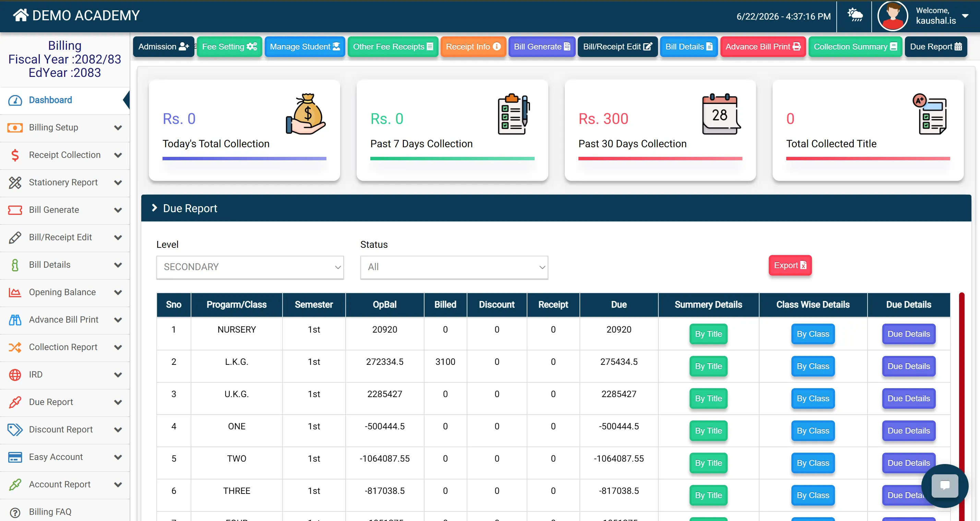
Task: Expand the Receipt Collection chevron
Action: coord(118,155)
